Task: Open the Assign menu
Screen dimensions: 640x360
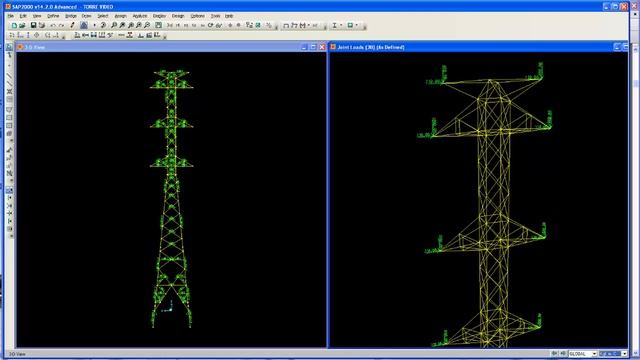Action: [120, 16]
